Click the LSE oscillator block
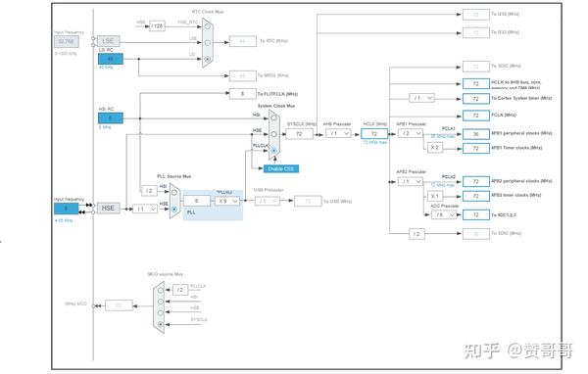The width and height of the screenshot is (588, 374). (x=109, y=41)
